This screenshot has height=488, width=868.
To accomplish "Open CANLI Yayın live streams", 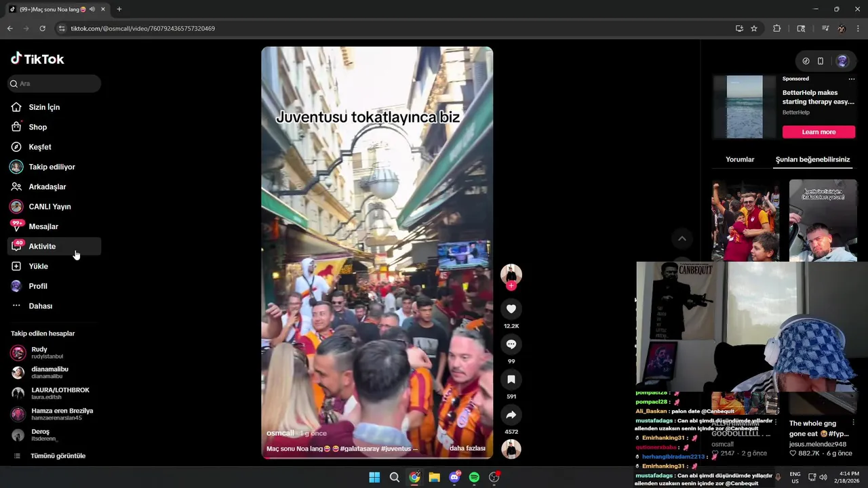I will 50,207.
